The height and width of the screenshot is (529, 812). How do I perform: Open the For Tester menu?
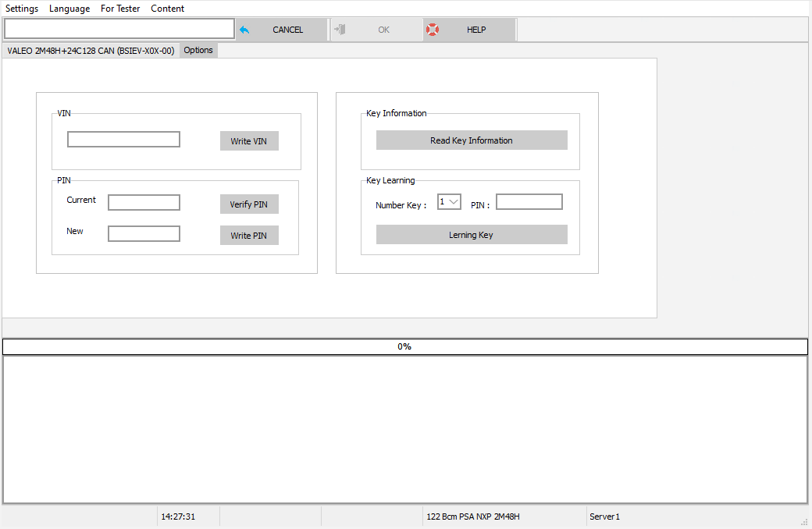(120, 9)
